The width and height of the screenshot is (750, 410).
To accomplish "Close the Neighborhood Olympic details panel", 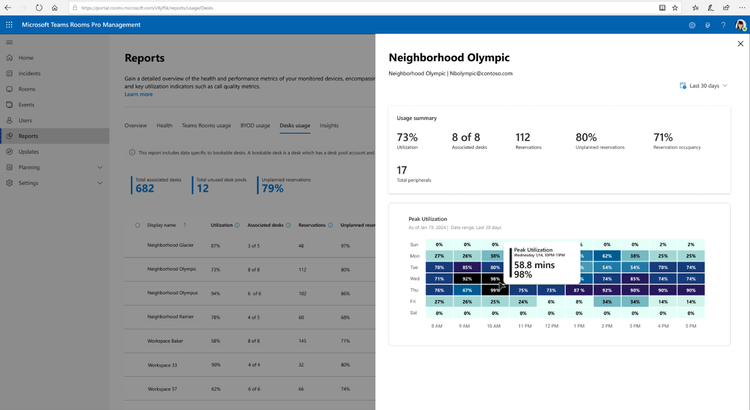I will coord(740,44).
